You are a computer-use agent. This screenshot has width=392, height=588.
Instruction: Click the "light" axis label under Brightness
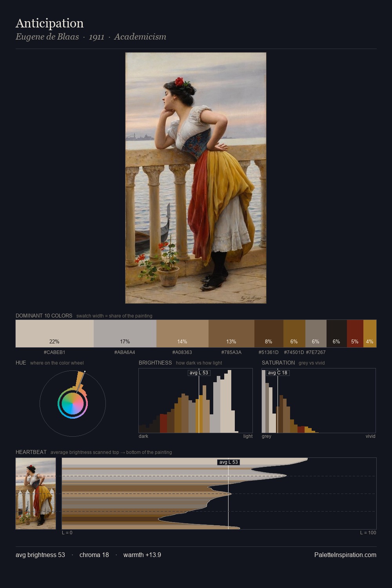pyautogui.click(x=248, y=436)
